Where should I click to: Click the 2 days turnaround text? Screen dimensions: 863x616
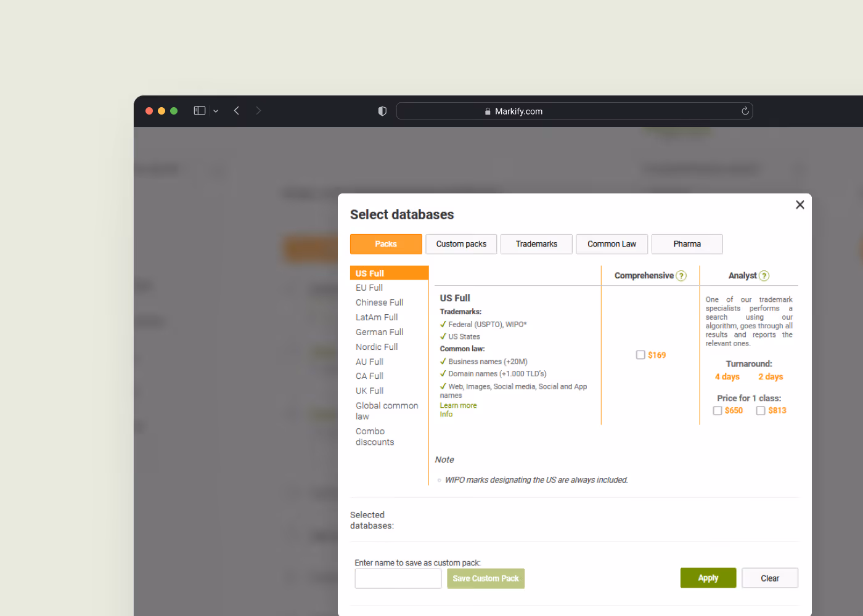pos(771,377)
